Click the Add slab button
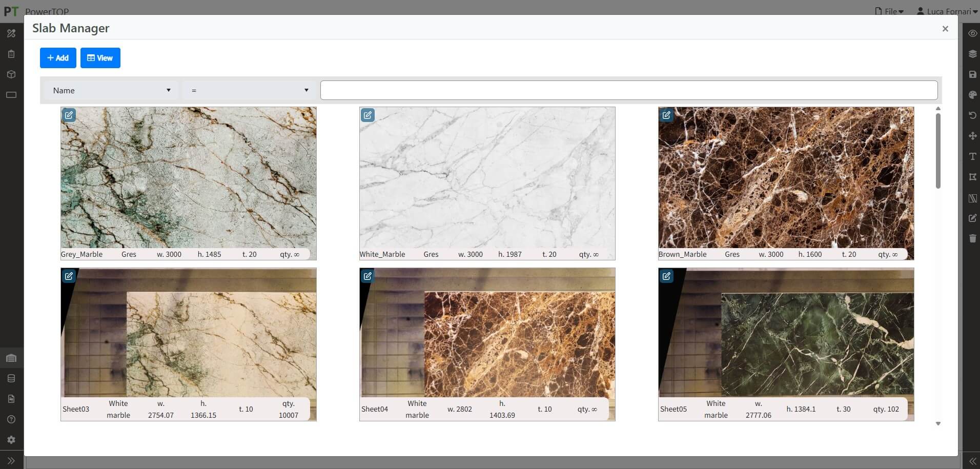This screenshot has height=469, width=980. pyautogui.click(x=58, y=58)
